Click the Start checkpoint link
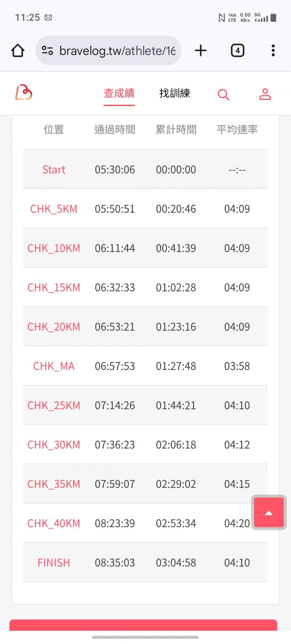 (x=54, y=169)
